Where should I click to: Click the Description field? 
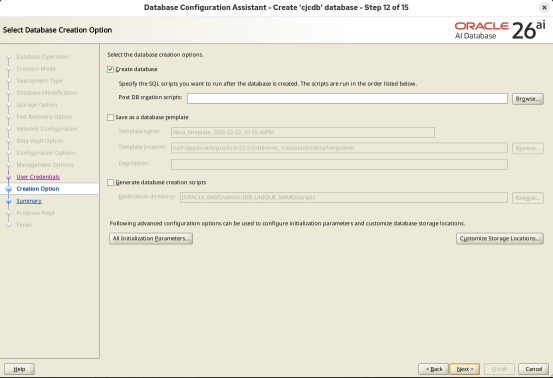pos(339,164)
